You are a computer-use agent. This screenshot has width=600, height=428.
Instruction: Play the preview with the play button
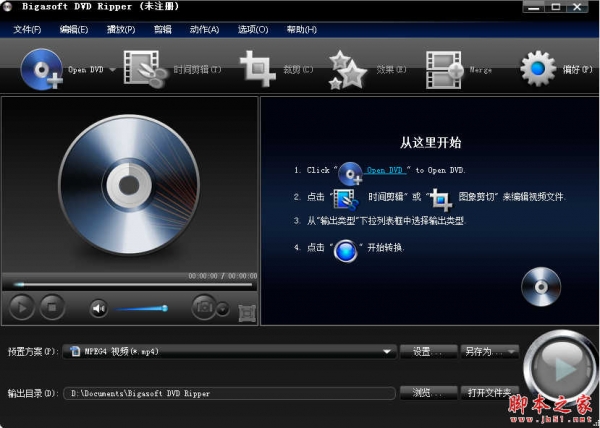point(22,307)
